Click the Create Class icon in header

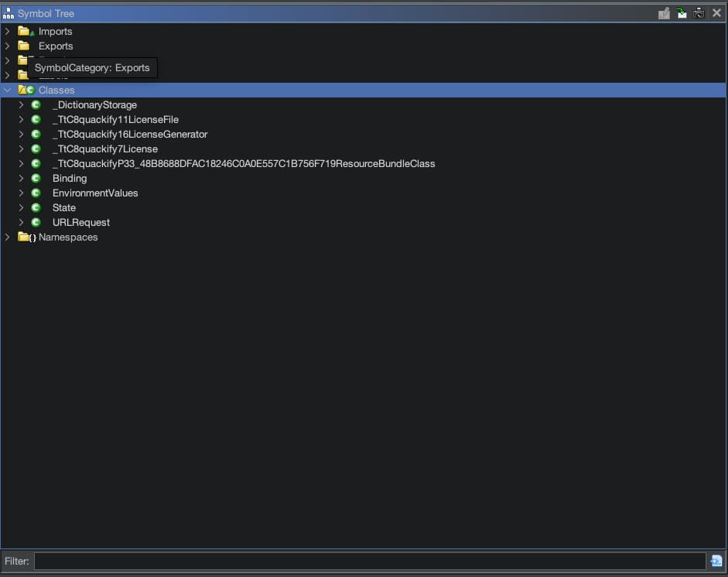click(664, 13)
